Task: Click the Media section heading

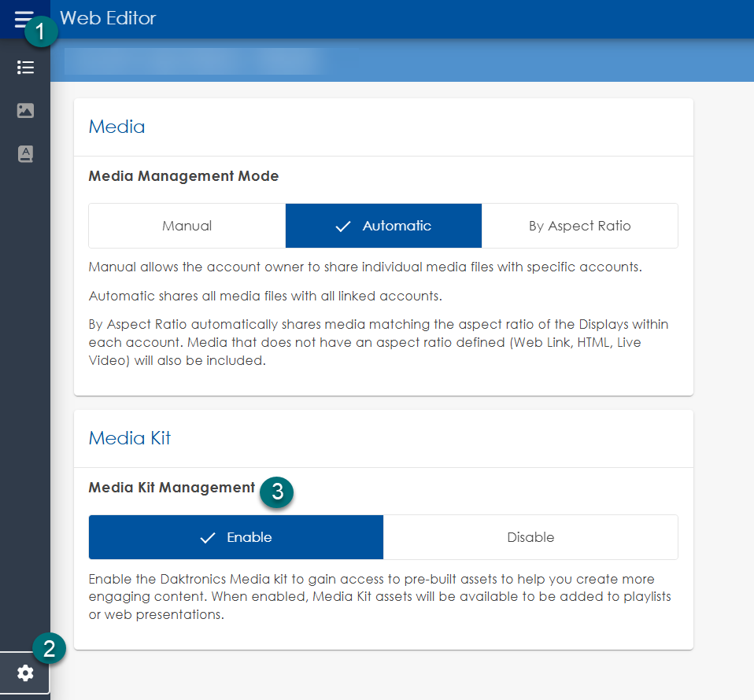Action: click(116, 127)
